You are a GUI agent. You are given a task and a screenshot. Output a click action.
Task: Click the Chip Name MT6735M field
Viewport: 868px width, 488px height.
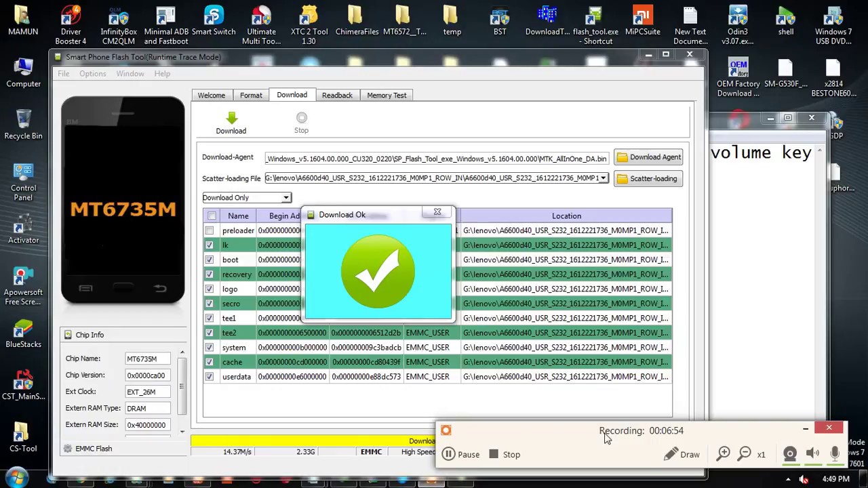pos(148,359)
